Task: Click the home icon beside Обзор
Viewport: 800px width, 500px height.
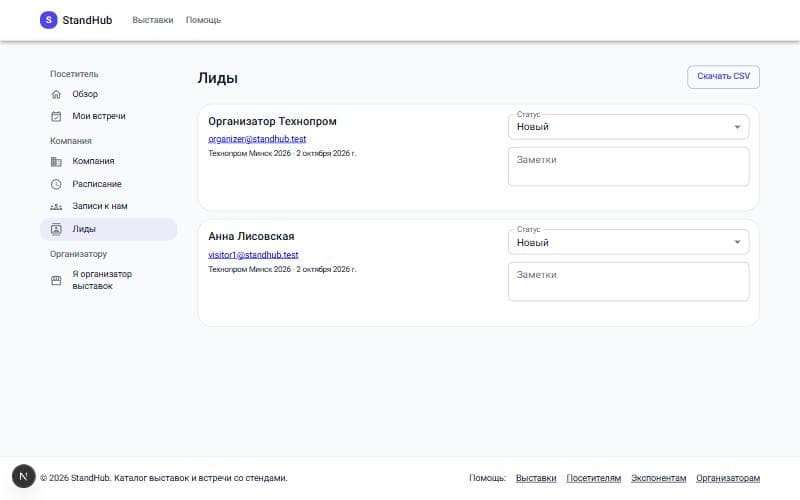Action: [x=56, y=94]
